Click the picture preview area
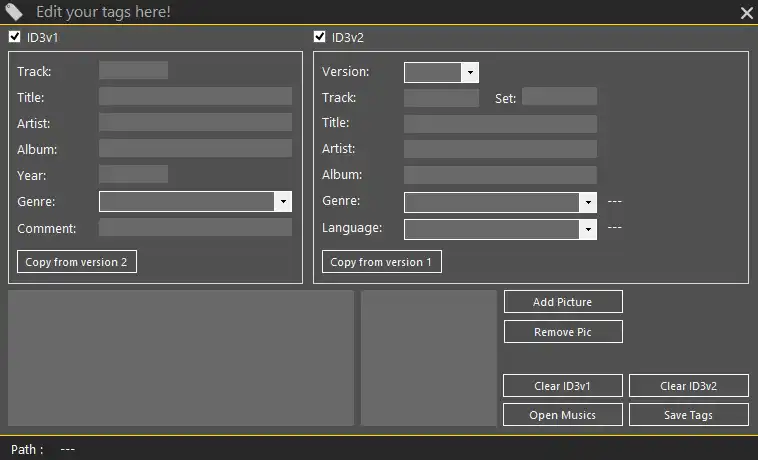The height and width of the screenshot is (460, 758). click(x=429, y=358)
